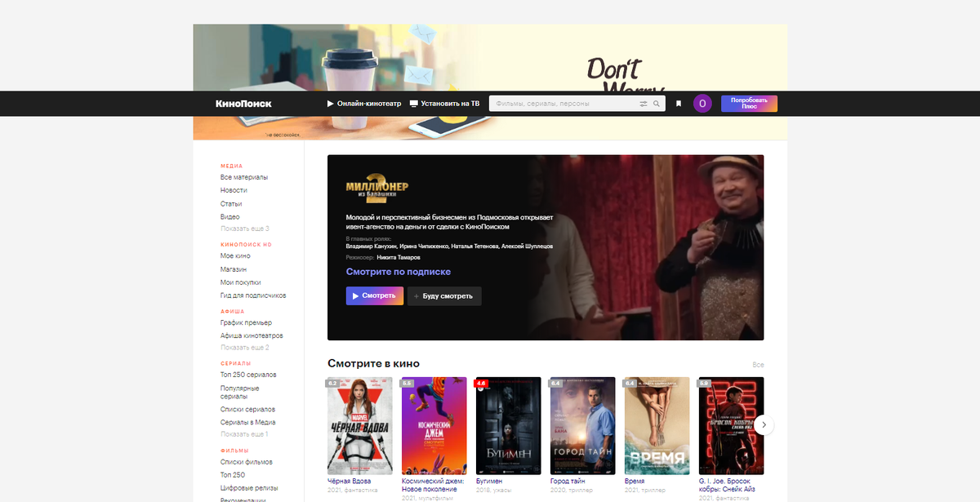Open Гид для подписчиков link

pyautogui.click(x=253, y=295)
